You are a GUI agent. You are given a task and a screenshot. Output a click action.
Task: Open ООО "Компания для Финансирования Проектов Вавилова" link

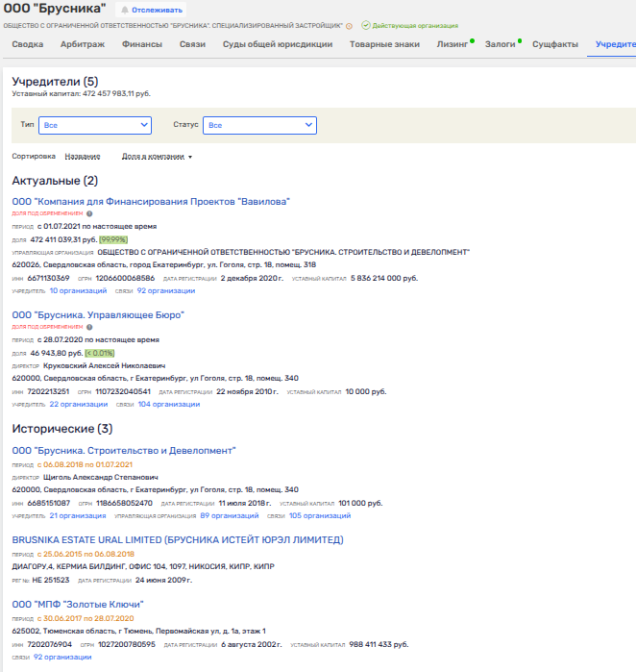151,201
